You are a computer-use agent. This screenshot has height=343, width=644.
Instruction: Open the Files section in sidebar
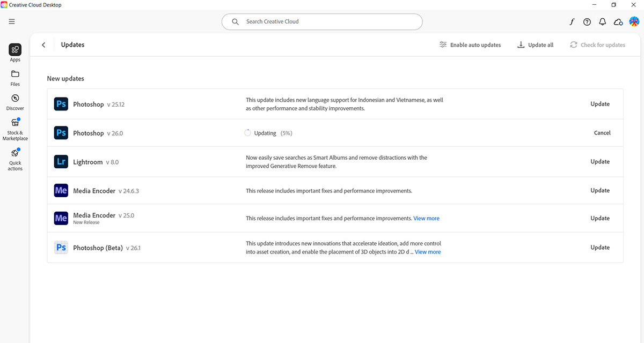(15, 78)
